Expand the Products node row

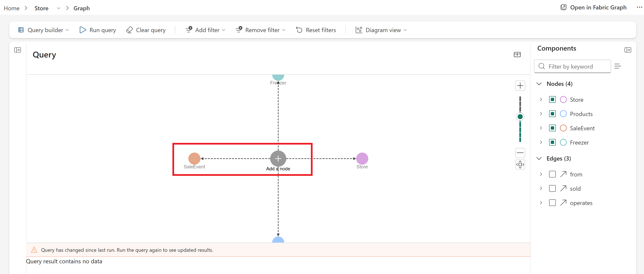pos(541,114)
